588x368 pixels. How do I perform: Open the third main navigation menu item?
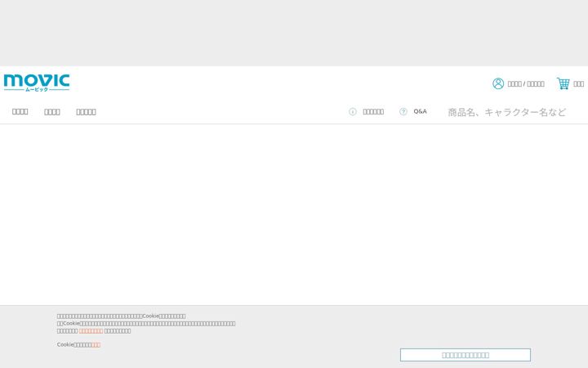point(87,112)
